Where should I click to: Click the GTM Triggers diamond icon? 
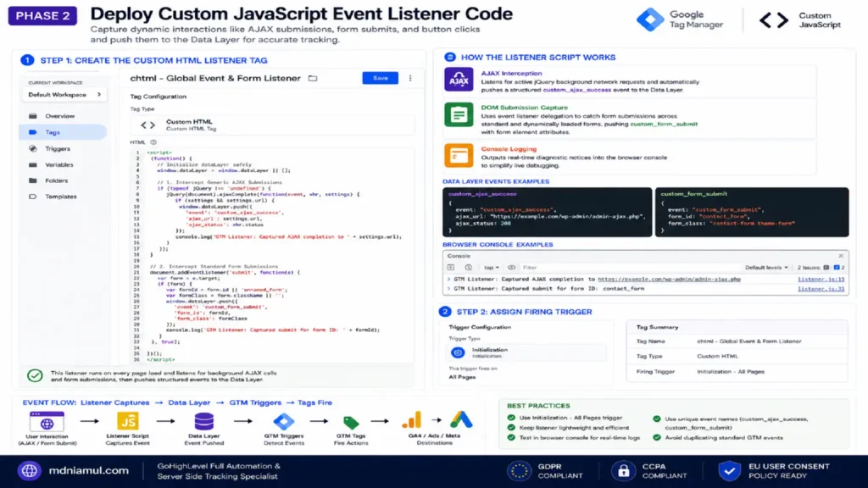coord(283,422)
